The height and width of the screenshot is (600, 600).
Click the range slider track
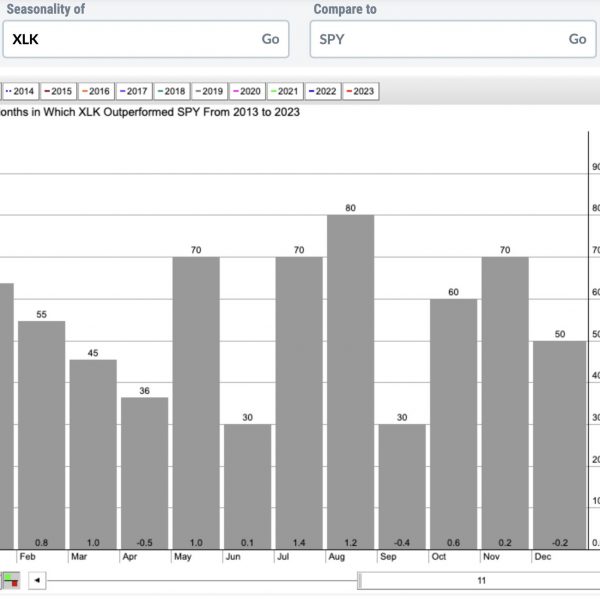tap(202, 580)
